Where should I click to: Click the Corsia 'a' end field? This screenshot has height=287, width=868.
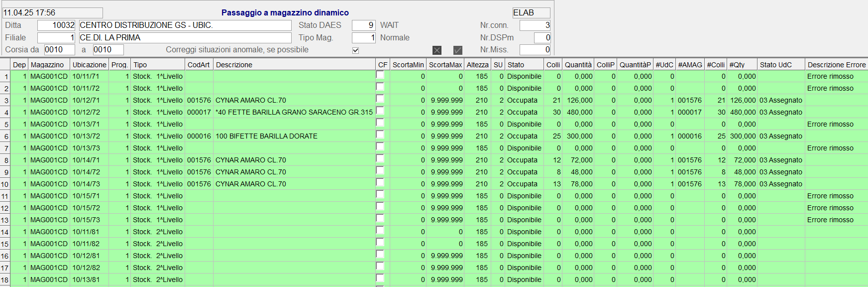(108, 50)
